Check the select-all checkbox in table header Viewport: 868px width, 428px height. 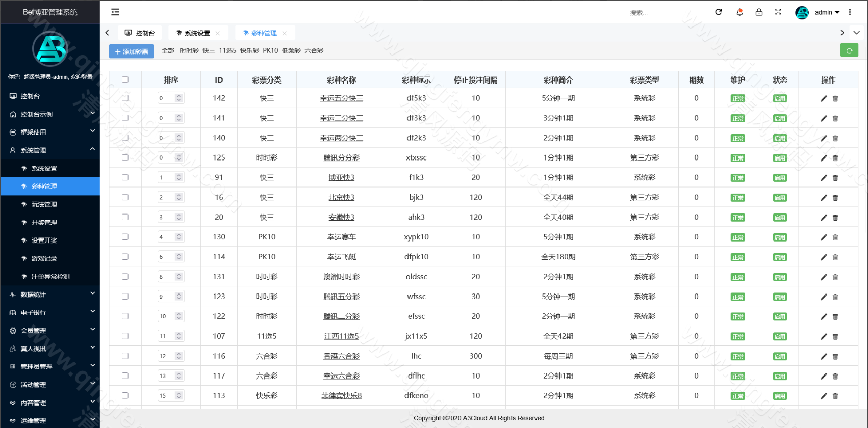[x=125, y=79]
